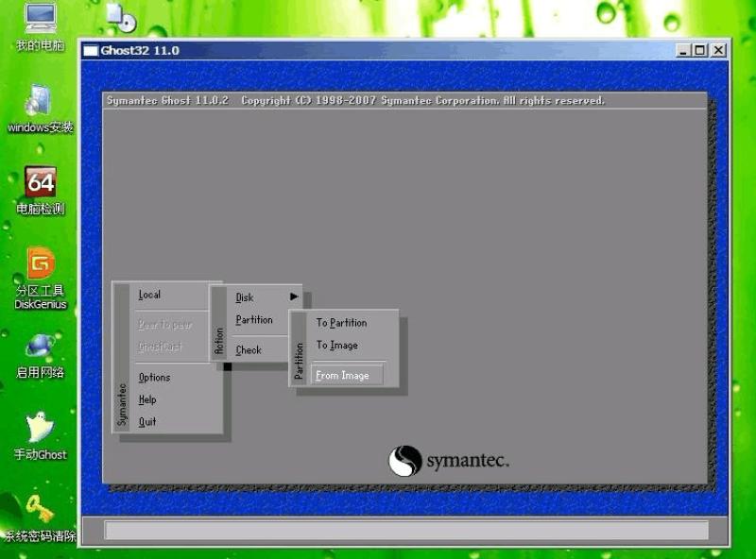
Task: Select Quit in the Ghost menu
Action: pos(147,422)
